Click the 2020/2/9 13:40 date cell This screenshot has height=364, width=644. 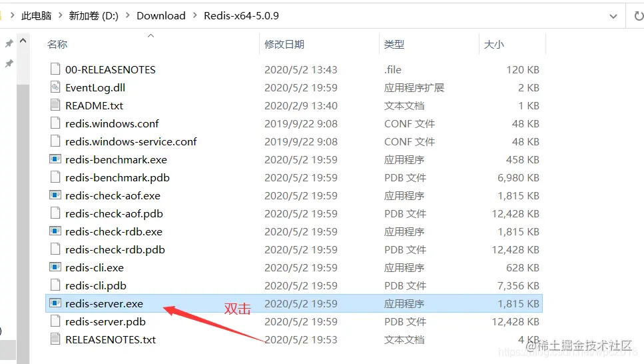tap(300, 106)
